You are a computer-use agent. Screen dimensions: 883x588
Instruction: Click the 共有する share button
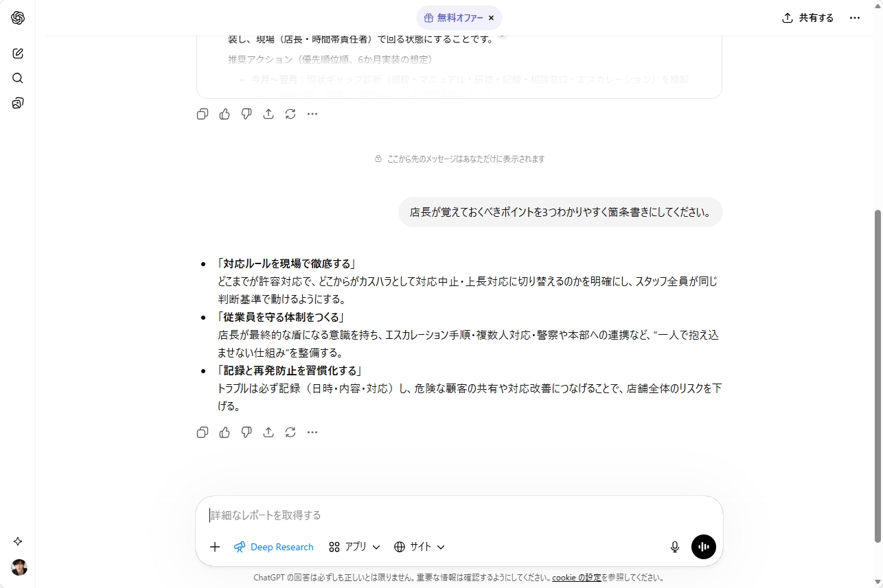point(808,18)
